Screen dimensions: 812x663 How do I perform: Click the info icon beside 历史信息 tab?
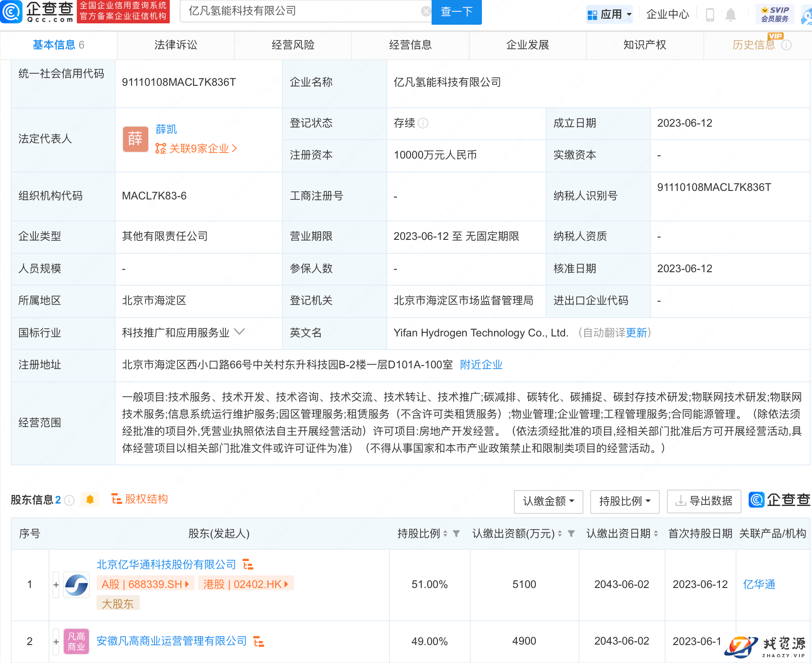[786, 45]
